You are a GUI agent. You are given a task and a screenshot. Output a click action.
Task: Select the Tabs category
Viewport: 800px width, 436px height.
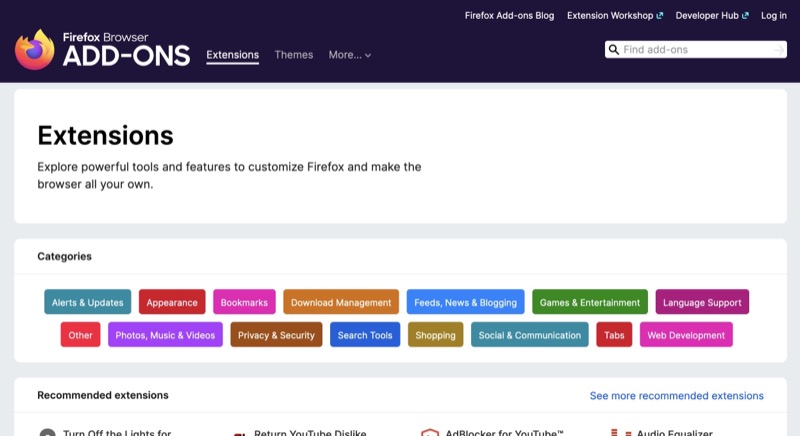click(614, 335)
